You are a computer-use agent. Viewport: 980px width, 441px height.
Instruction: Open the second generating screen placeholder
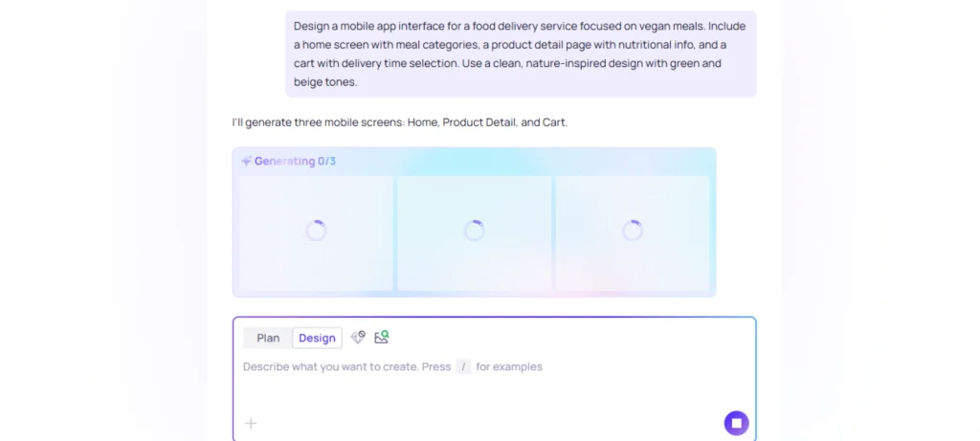click(x=475, y=233)
